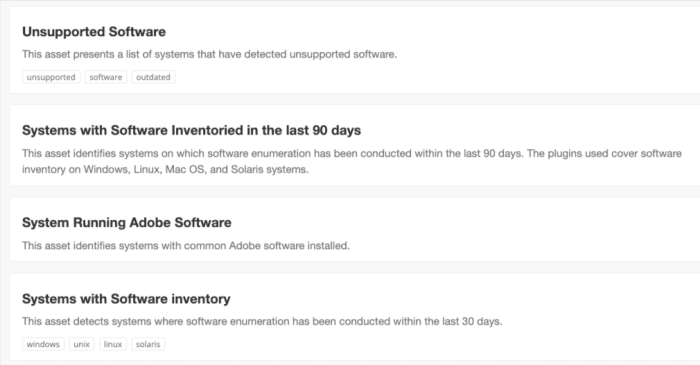Open Systems with Software Inventoried in last 90 days

tap(192, 130)
